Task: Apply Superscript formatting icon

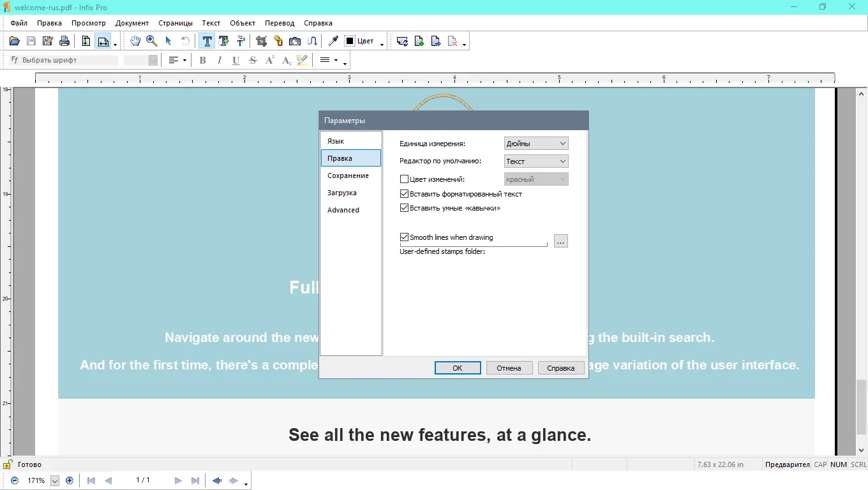Action: (269, 61)
